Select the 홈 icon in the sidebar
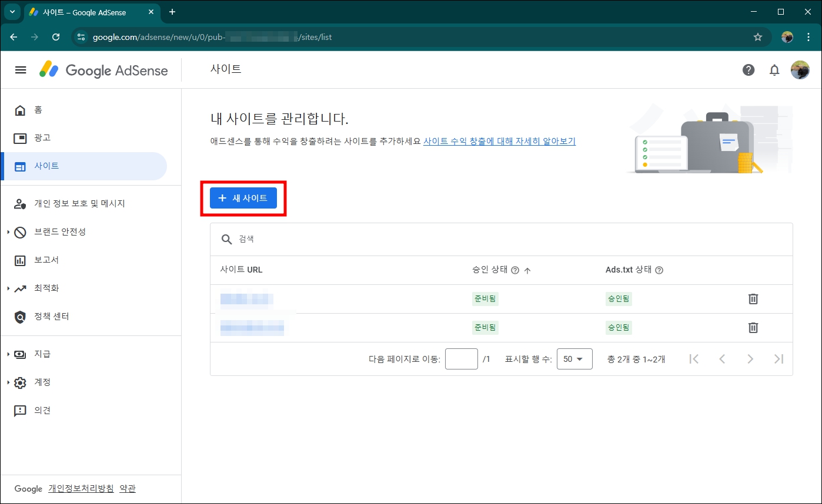The height and width of the screenshot is (504, 822). coord(21,110)
